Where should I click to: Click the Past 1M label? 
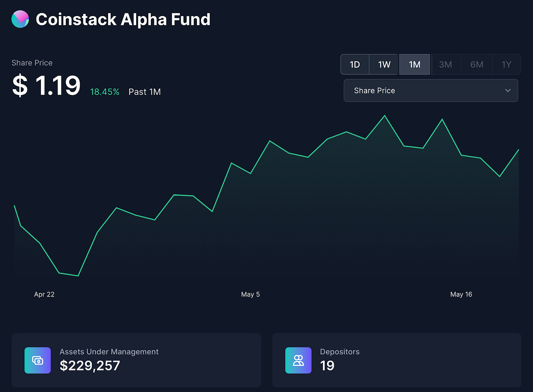145,92
